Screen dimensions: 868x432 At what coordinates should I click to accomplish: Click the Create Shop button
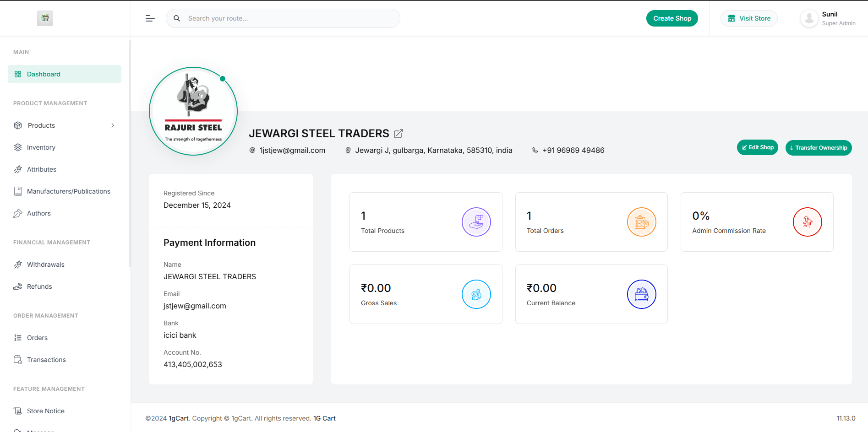pyautogui.click(x=672, y=18)
